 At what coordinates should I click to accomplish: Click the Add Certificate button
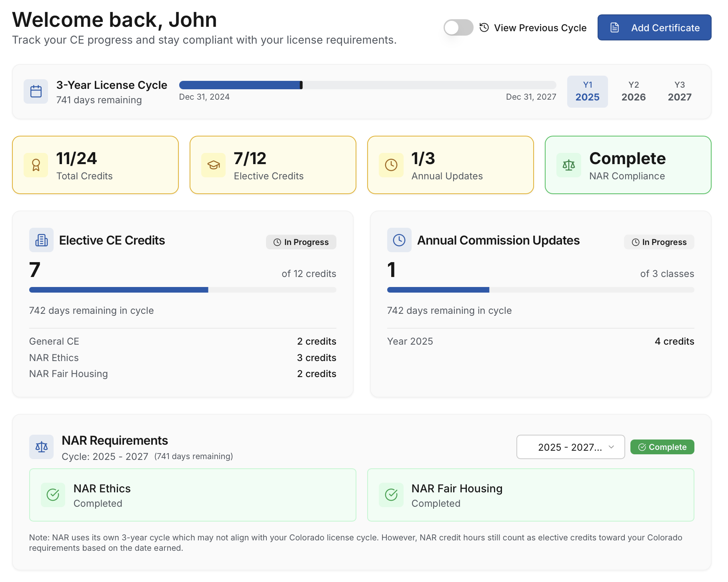pos(654,28)
